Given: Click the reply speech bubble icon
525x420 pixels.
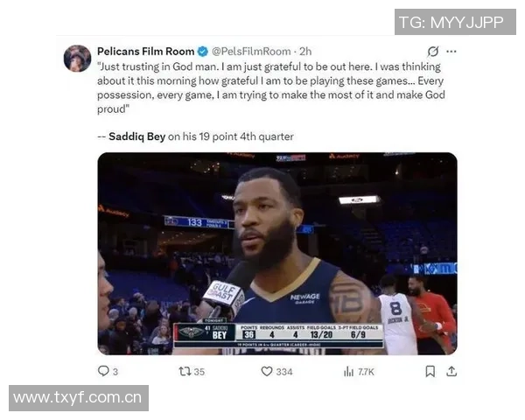Looking at the screenshot, I should click(x=103, y=371).
